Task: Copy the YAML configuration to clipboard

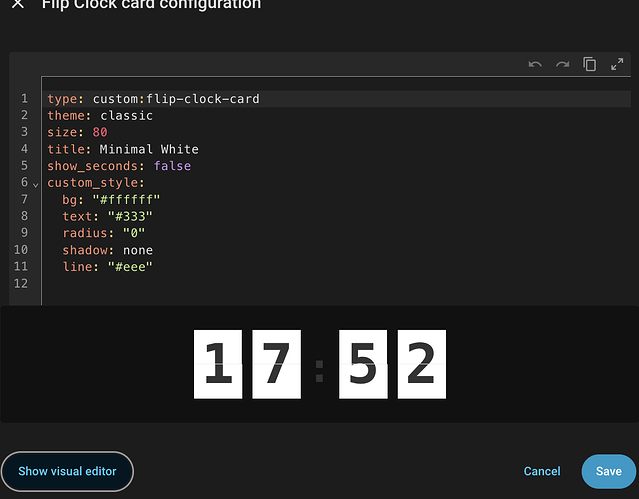Action: tap(590, 64)
